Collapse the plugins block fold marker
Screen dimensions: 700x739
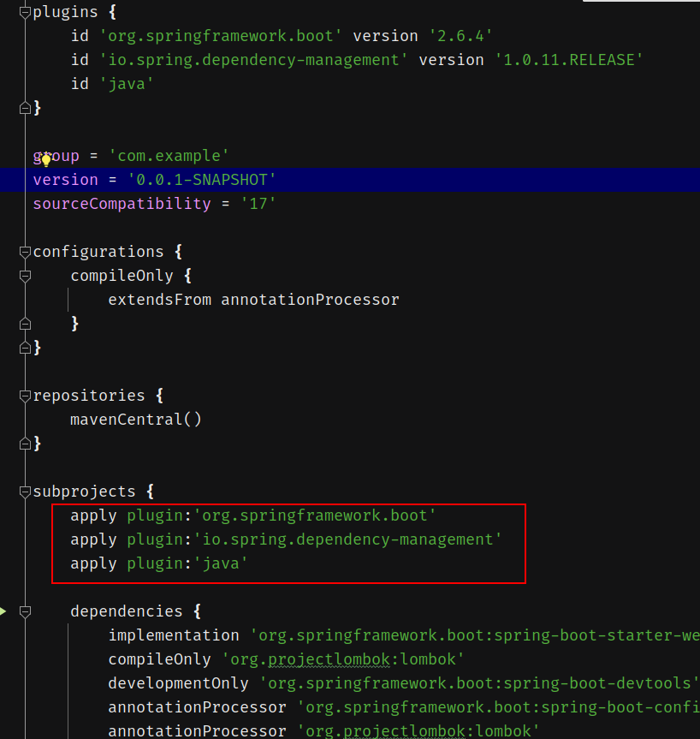click(x=25, y=13)
